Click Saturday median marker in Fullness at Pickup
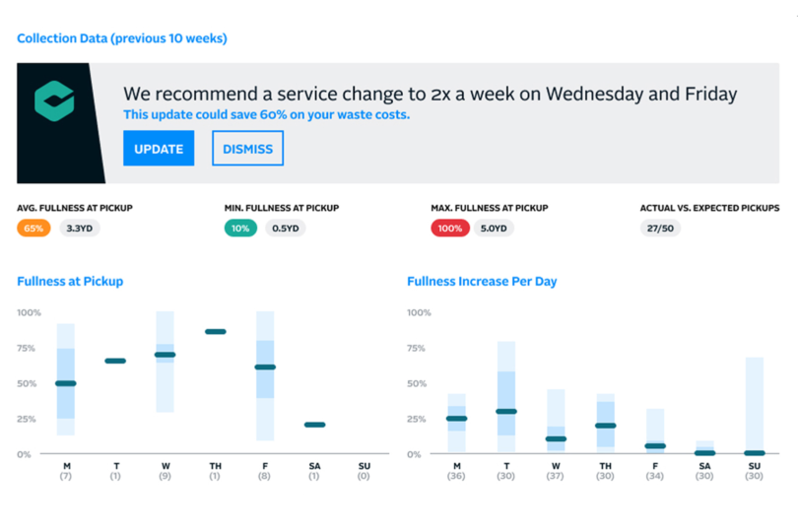 click(x=314, y=425)
